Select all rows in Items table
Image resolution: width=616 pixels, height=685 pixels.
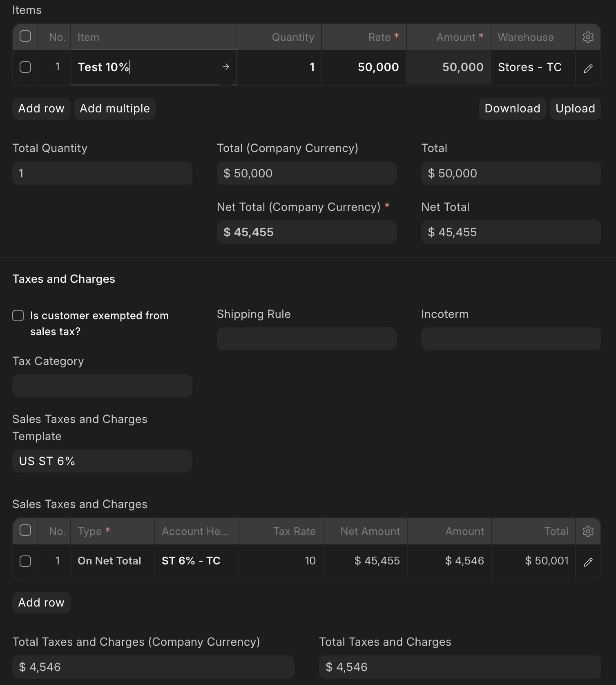pos(25,36)
